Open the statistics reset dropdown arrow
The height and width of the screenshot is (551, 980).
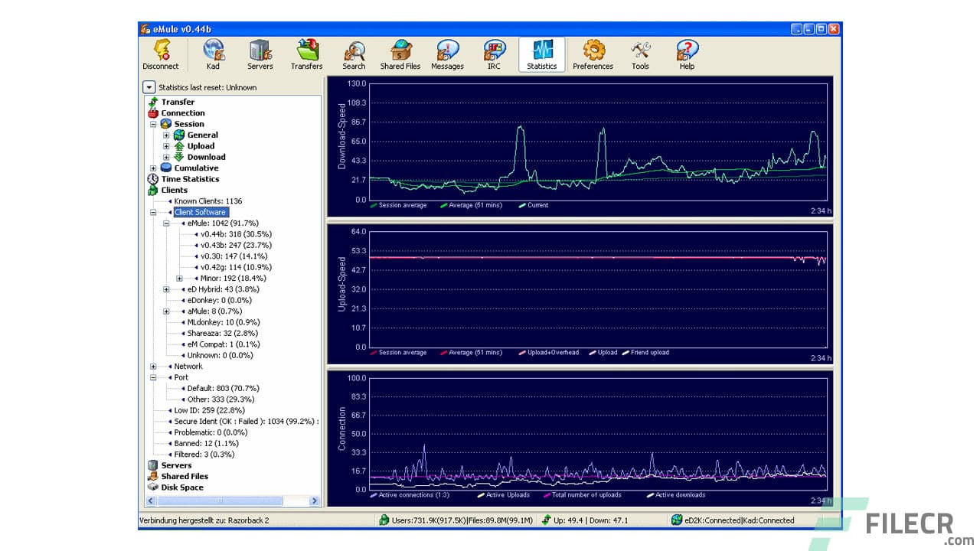pyautogui.click(x=149, y=87)
